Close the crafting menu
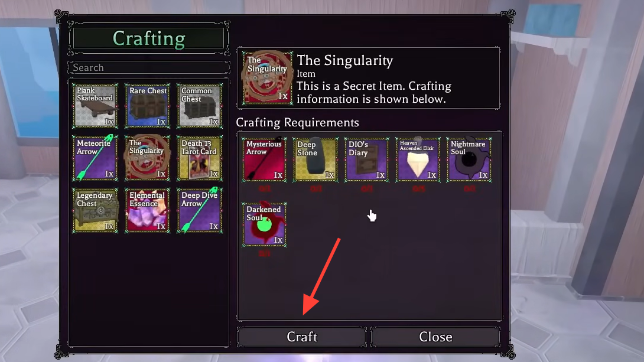Screen dimensions: 644x362 click(x=435, y=337)
